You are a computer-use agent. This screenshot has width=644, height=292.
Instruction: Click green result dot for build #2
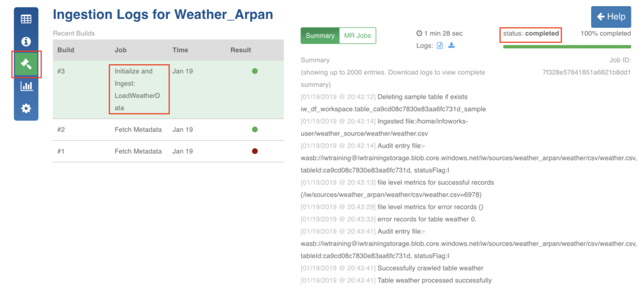[x=255, y=129]
